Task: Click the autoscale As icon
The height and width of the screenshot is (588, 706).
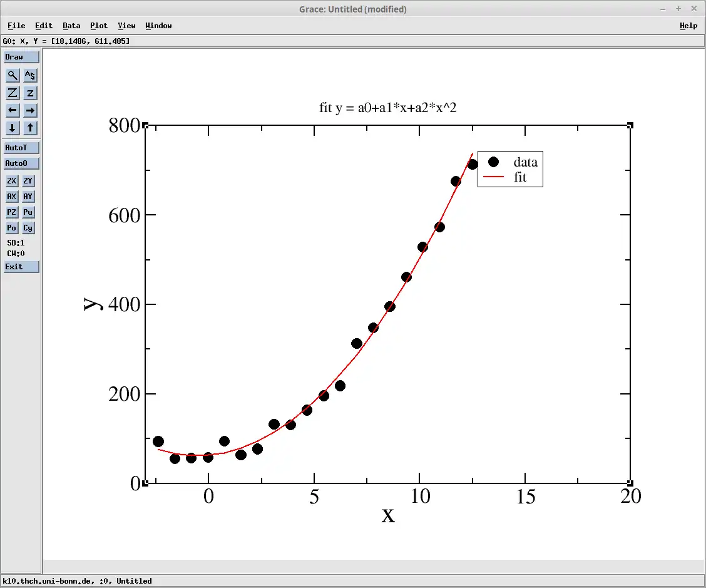Action: 29,75
